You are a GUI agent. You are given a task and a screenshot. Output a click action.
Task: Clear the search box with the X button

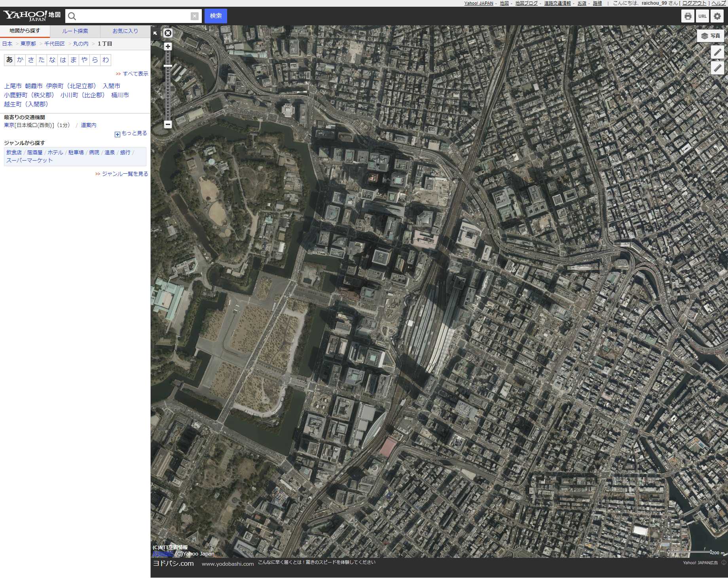click(x=194, y=16)
